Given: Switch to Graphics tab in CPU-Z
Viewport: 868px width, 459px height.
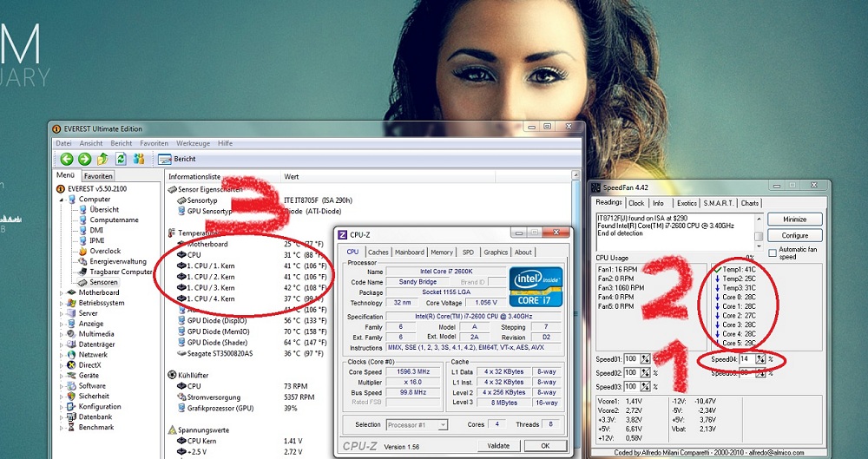Looking at the screenshot, I should click(x=496, y=252).
